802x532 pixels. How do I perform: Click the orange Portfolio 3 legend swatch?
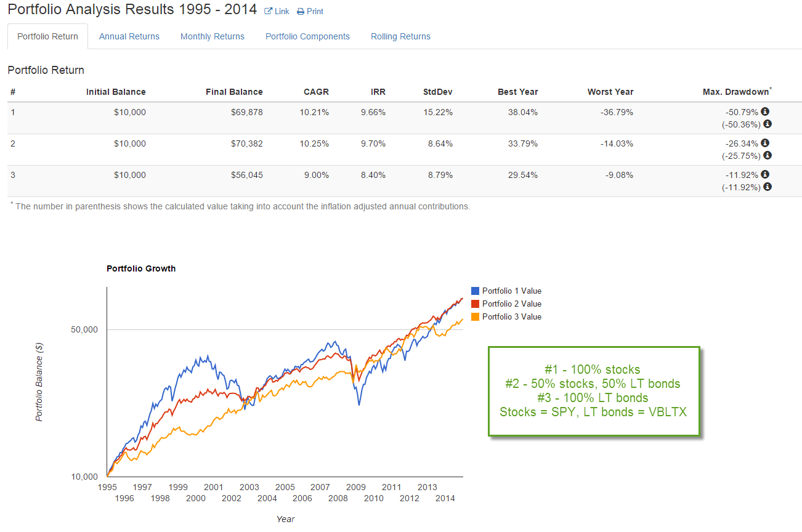(475, 317)
